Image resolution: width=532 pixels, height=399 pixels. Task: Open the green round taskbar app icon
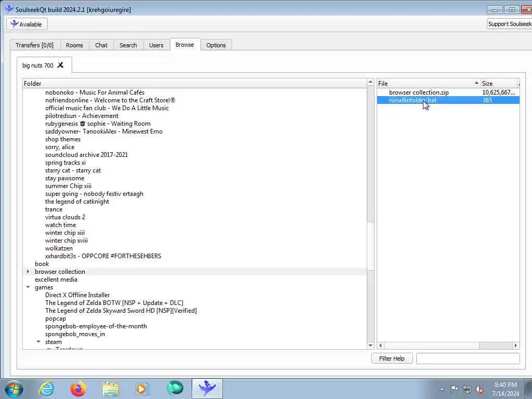175,389
